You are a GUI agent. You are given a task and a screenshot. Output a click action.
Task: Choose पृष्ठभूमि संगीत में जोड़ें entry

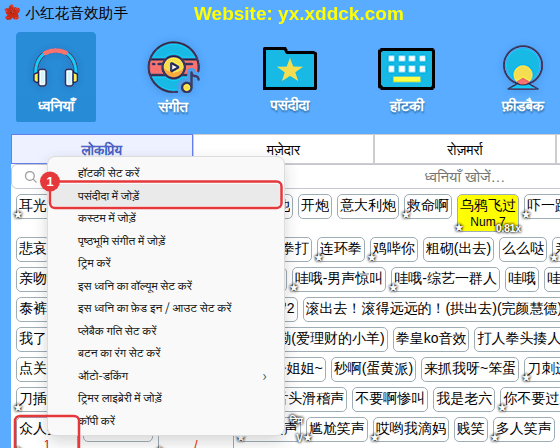click(x=166, y=240)
